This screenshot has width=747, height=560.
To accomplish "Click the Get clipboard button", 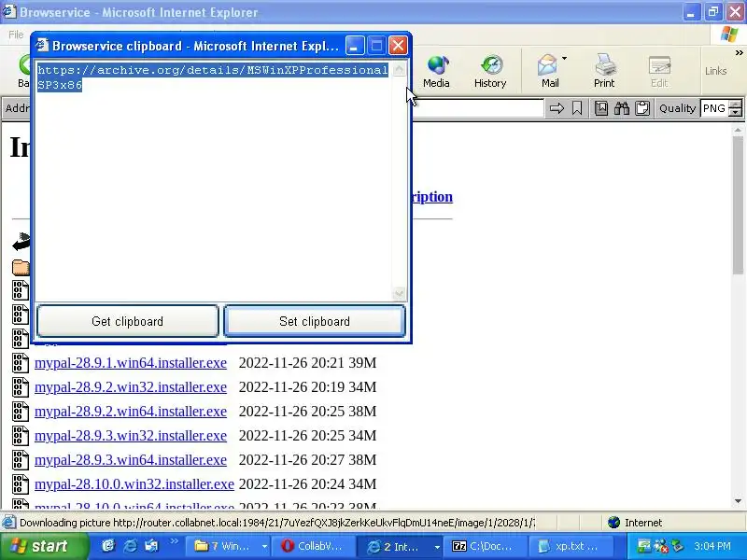I will 128,321.
